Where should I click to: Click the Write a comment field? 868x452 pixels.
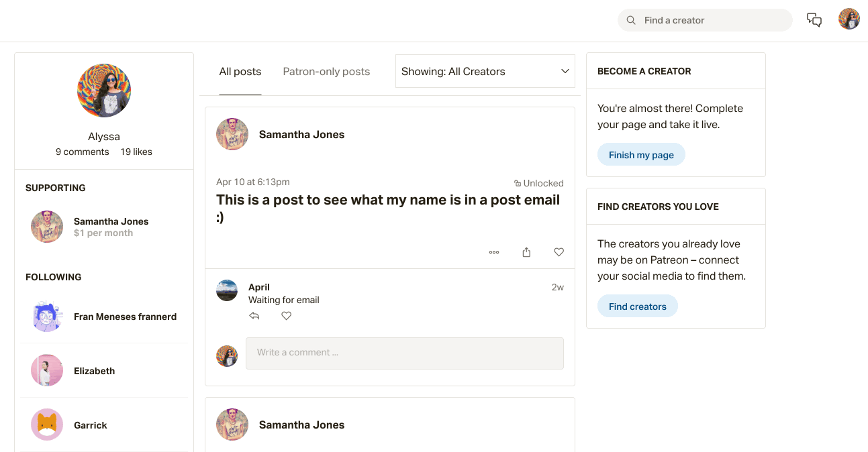(x=405, y=353)
